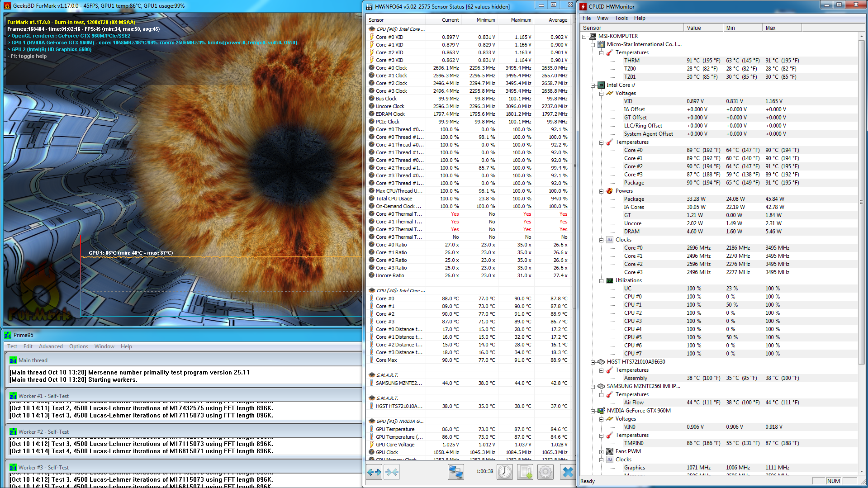868x488 pixels.
Task: Collapse the Powers group
Action: click(x=601, y=191)
